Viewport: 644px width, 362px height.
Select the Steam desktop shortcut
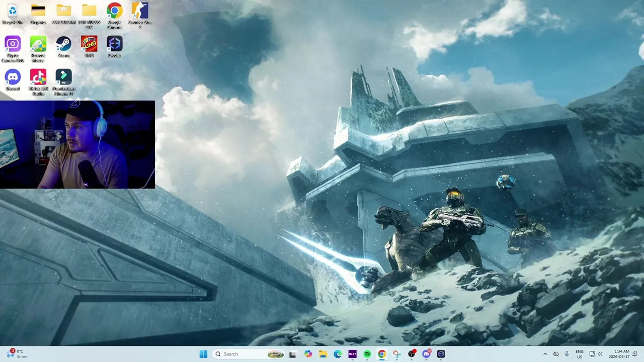pos(63,47)
